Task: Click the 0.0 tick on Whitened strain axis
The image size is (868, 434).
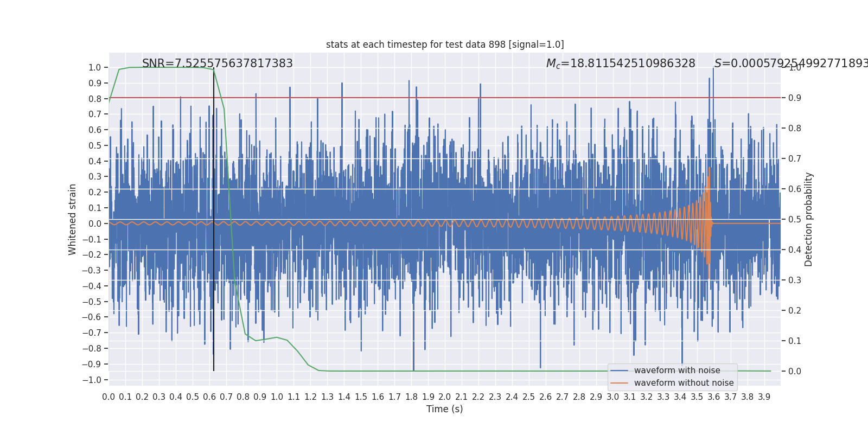Action: click(95, 224)
